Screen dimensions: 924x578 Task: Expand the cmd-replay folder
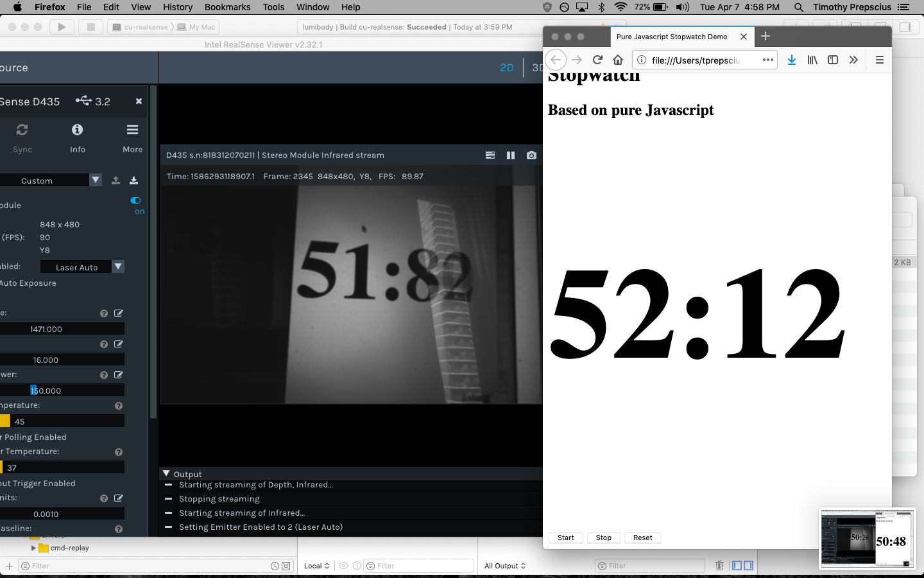[33, 548]
